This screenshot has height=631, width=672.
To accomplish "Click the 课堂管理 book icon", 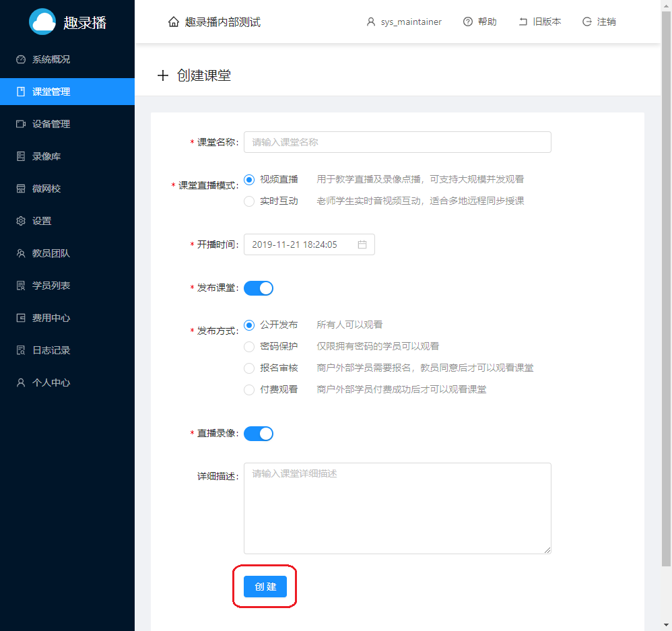I will (x=21, y=92).
